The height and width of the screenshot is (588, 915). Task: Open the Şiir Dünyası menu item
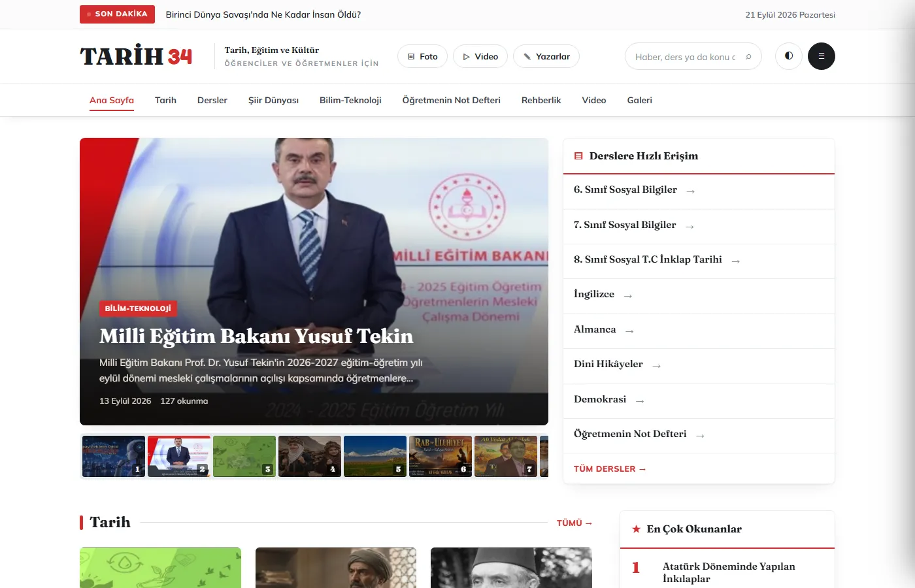(273, 100)
